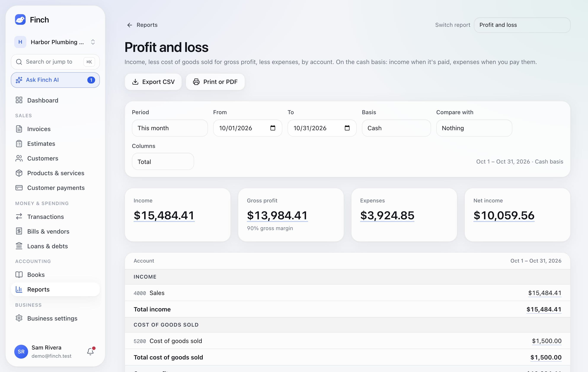Click the back arrow next to Reports
Viewport: 588px width, 372px height.
pyautogui.click(x=130, y=25)
